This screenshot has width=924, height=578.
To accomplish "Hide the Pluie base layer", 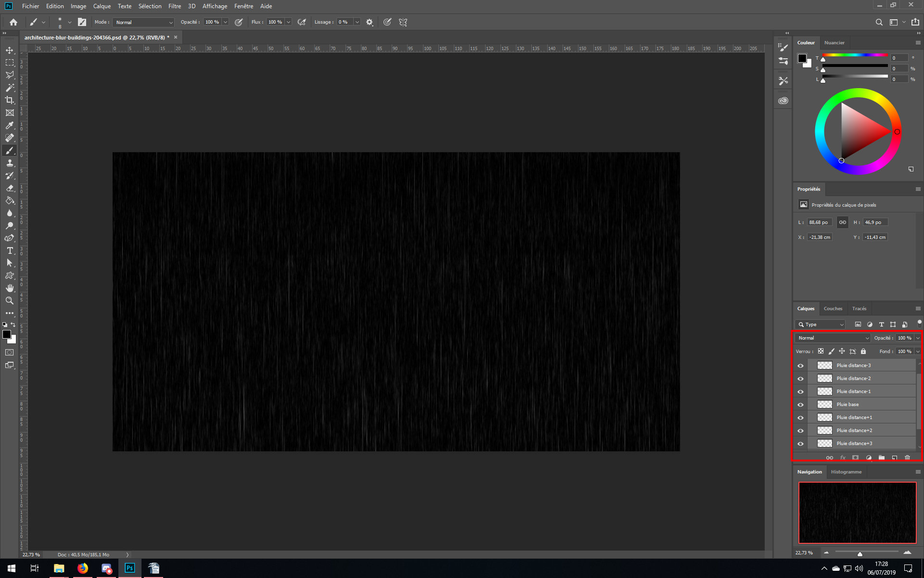I will (801, 405).
